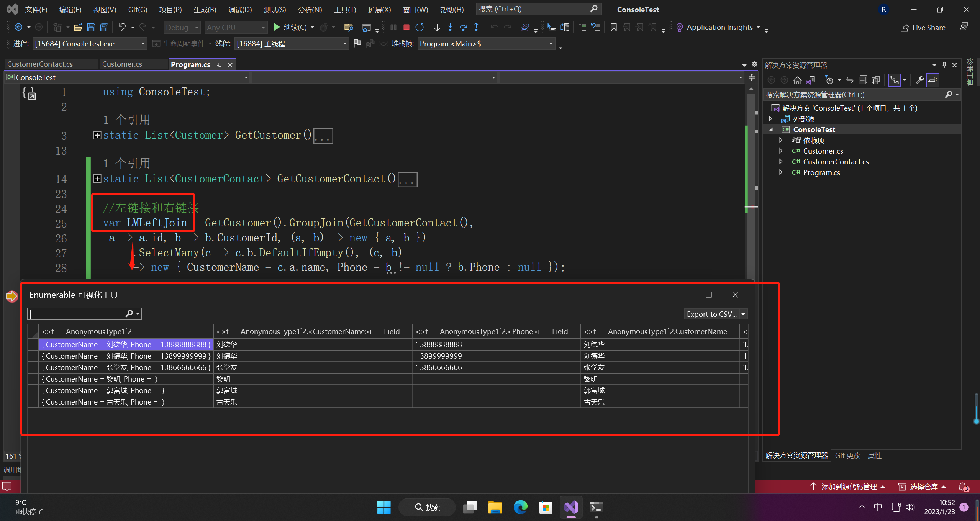Expand the GetCustomer method region
Screen dimensions: 980x521
pos(97,135)
